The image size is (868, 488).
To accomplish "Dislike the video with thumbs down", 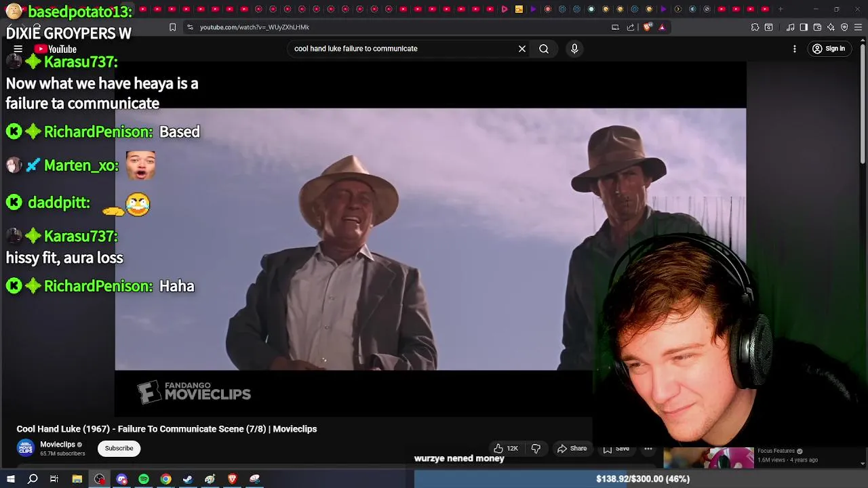I will click(x=536, y=448).
